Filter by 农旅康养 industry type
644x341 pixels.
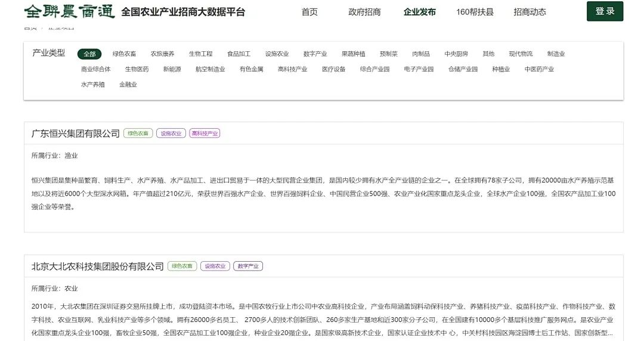162,54
